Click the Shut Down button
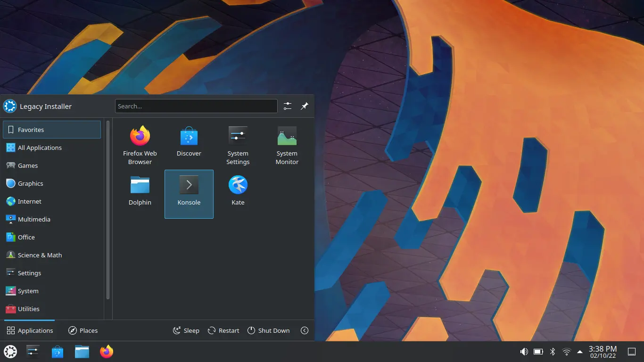This screenshot has width=644, height=362. pyautogui.click(x=269, y=330)
